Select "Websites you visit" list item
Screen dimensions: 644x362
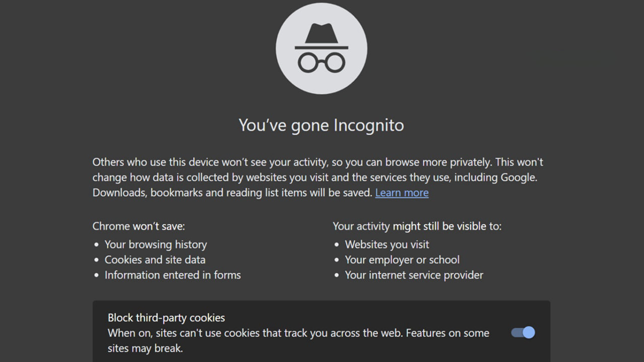click(x=387, y=245)
